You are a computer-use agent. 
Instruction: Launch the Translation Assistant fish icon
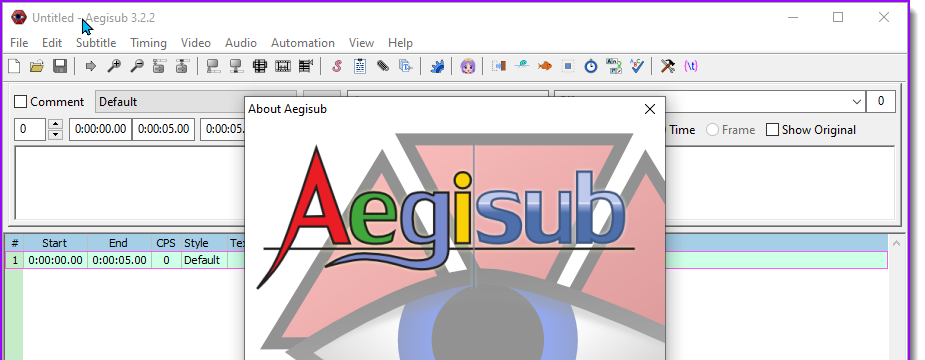coord(544,66)
